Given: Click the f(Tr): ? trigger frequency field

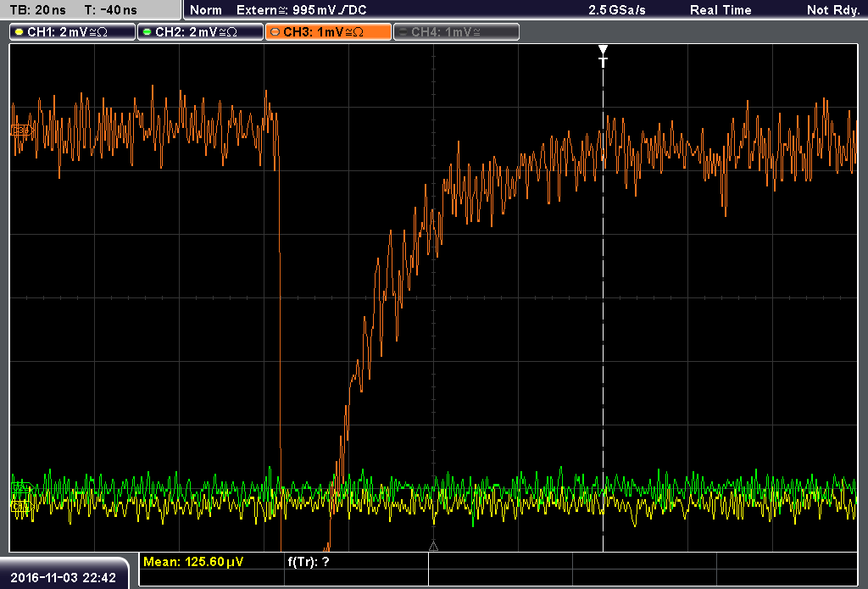Looking at the screenshot, I should click(x=356, y=562).
